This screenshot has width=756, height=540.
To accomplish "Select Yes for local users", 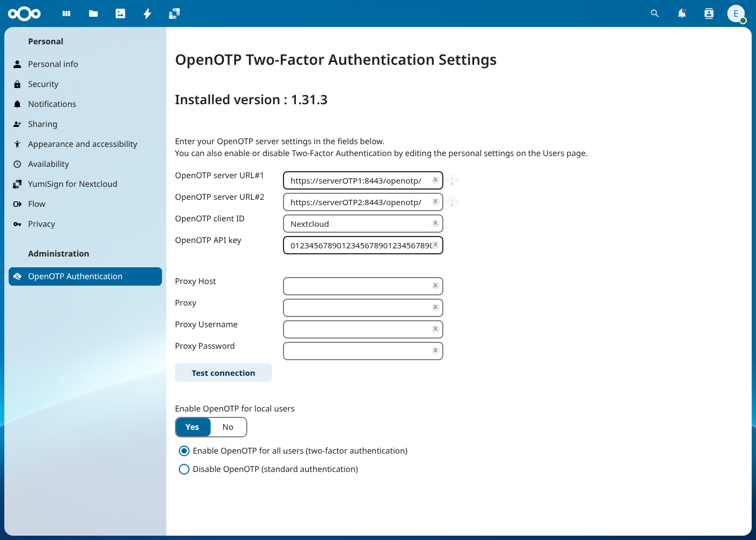I will [x=193, y=427].
